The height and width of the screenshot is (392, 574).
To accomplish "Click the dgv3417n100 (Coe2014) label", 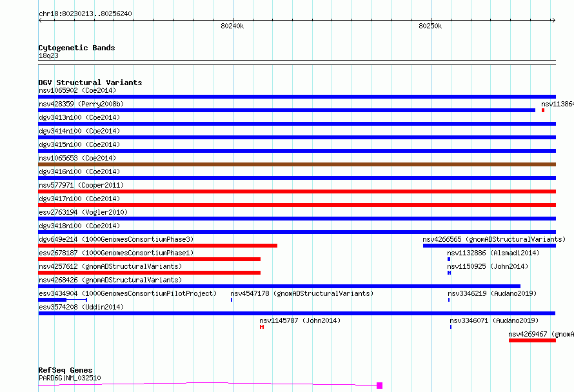I will [x=79, y=199].
